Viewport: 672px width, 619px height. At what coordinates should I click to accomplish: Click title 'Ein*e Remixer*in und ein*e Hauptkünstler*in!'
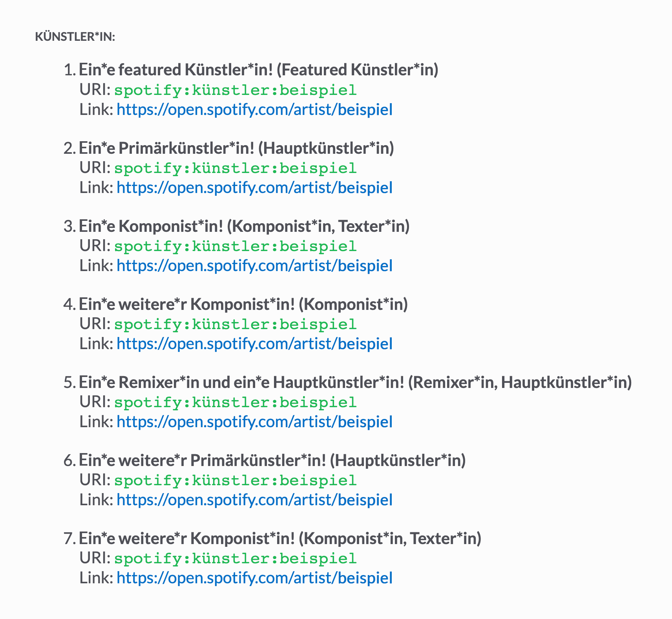pyautogui.click(x=241, y=382)
